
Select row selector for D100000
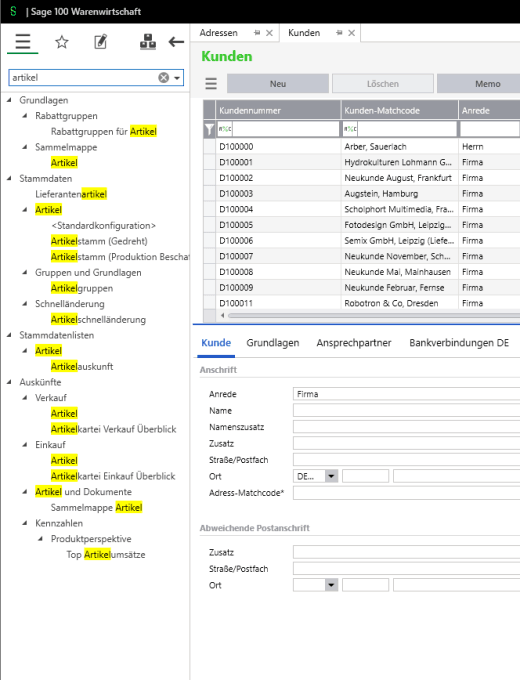click(x=209, y=147)
